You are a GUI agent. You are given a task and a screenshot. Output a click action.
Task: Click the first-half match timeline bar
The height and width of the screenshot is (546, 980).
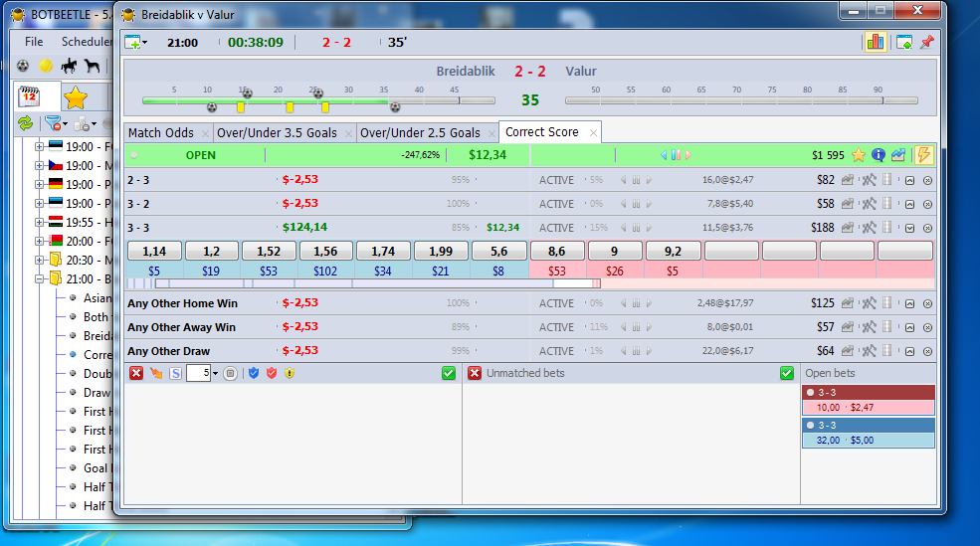[318, 100]
